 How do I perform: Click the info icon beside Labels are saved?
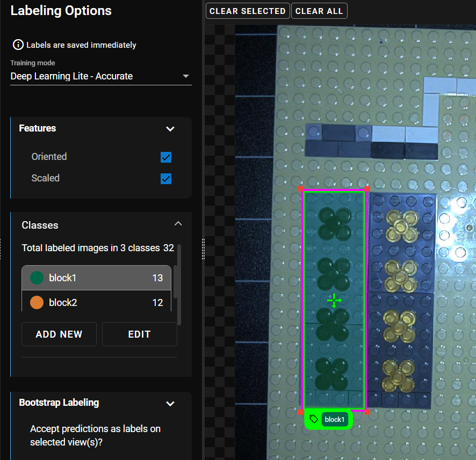click(18, 45)
